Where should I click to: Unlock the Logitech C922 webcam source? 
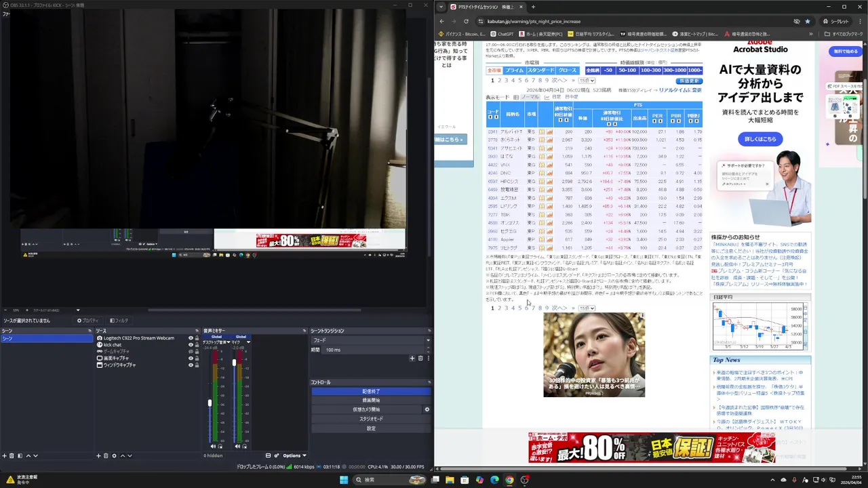point(197,338)
